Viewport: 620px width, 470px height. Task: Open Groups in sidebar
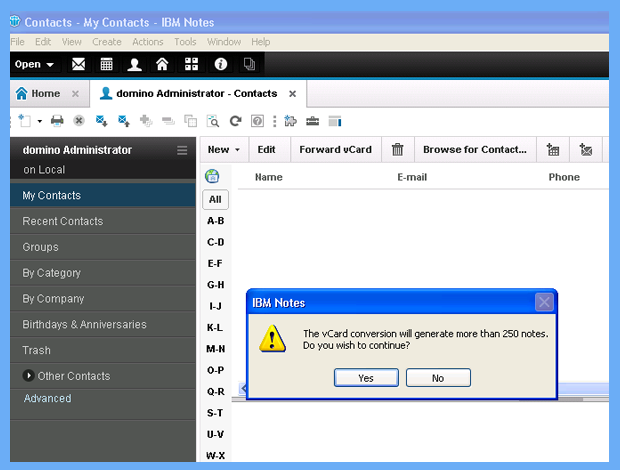point(103,247)
